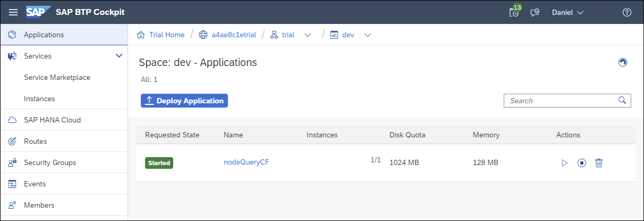Open the Daniel user menu

[567, 12]
